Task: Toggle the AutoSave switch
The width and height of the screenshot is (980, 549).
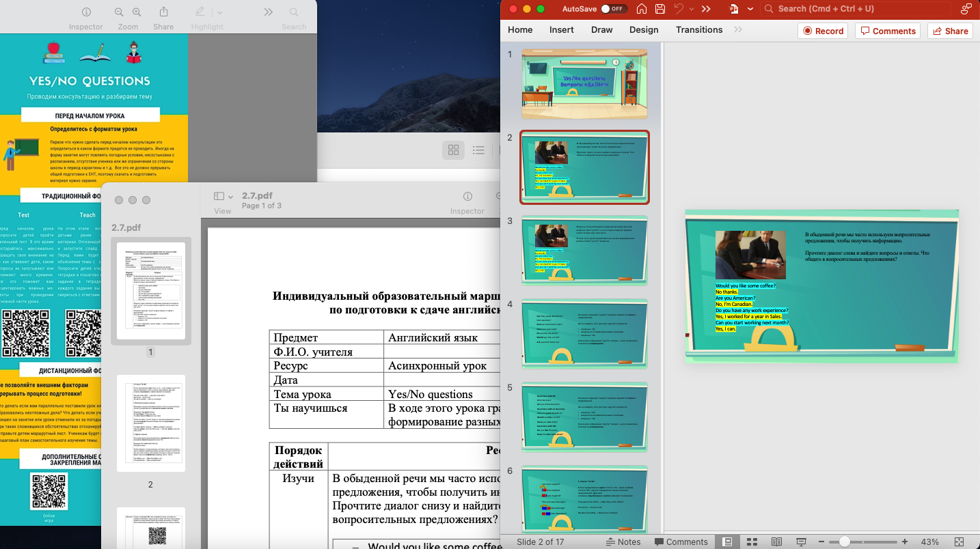Action: tap(614, 9)
